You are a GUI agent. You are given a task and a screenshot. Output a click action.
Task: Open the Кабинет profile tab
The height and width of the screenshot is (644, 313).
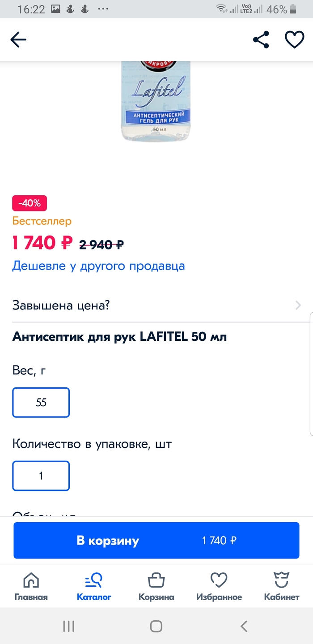[x=282, y=586]
